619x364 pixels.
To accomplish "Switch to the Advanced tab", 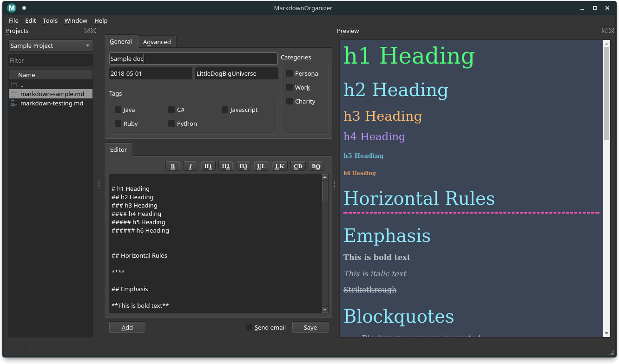I will coord(157,41).
